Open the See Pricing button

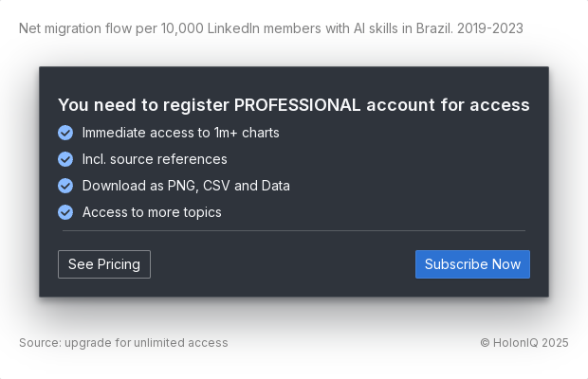point(104,264)
